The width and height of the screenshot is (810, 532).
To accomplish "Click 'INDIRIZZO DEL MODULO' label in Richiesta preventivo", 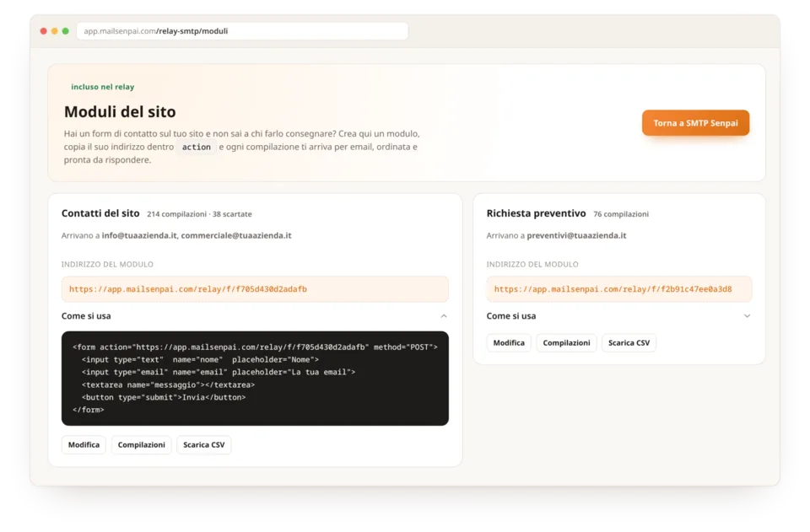I will coord(532,264).
